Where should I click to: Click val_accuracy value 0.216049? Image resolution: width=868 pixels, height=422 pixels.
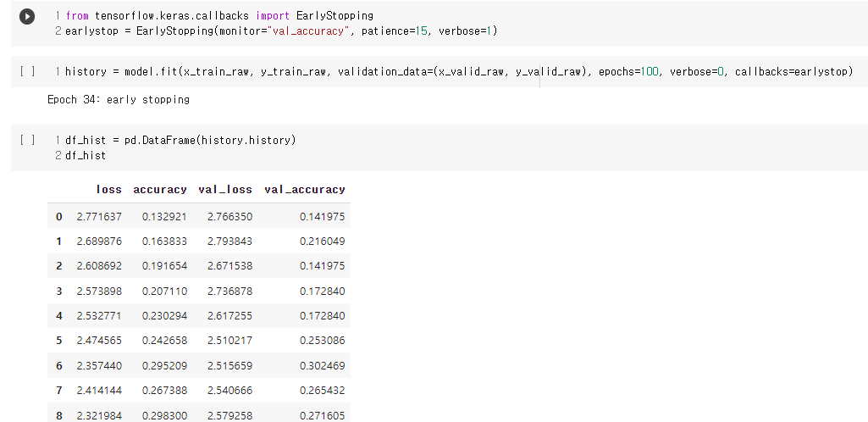tap(322, 242)
